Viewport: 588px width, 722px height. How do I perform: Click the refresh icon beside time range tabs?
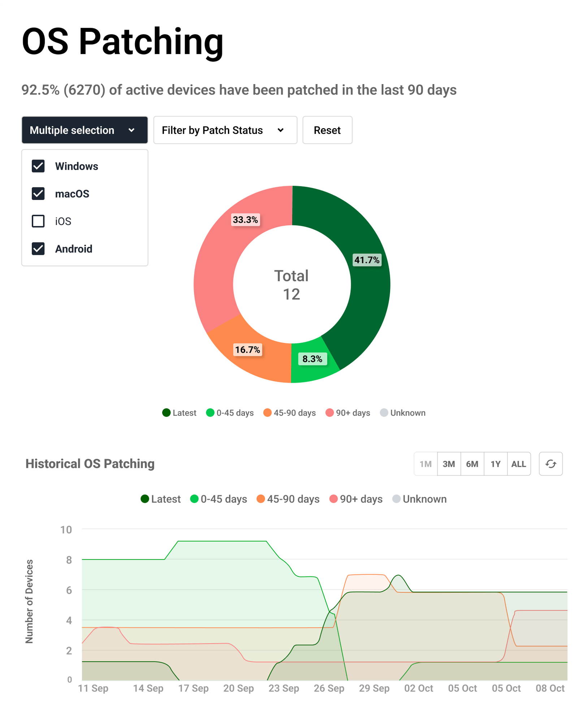(550, 464)
